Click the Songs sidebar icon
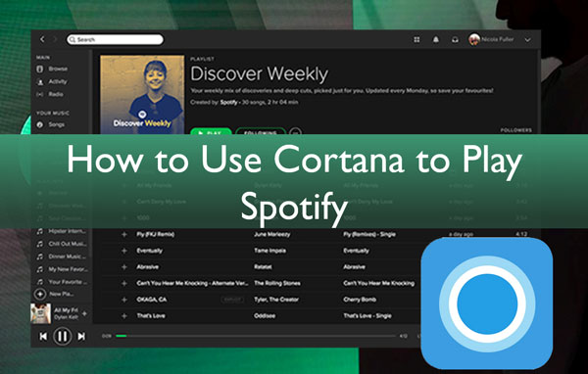This screenshot has width=588, height=374. 40,124
